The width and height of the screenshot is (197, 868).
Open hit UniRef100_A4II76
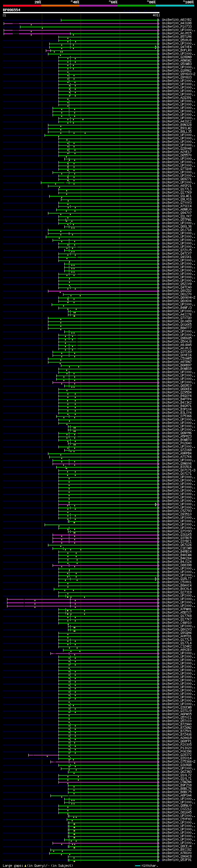[176, 314]
